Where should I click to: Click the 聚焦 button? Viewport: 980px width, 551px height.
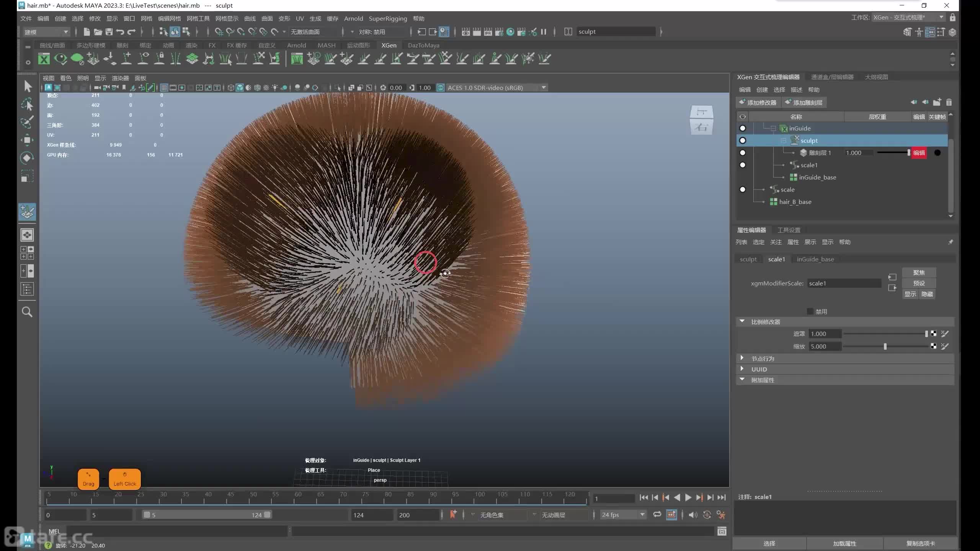click(x=919, y=272)
